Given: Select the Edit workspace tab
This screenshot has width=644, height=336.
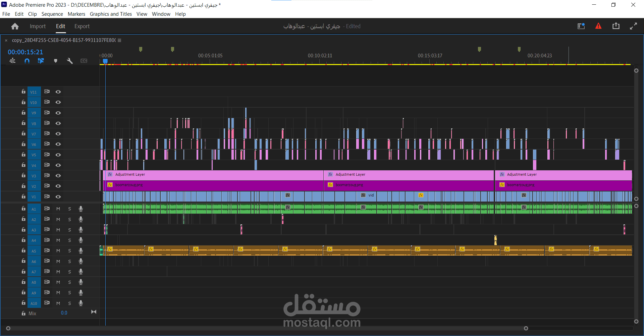Looking at the screenshot, I should (60, 26).
